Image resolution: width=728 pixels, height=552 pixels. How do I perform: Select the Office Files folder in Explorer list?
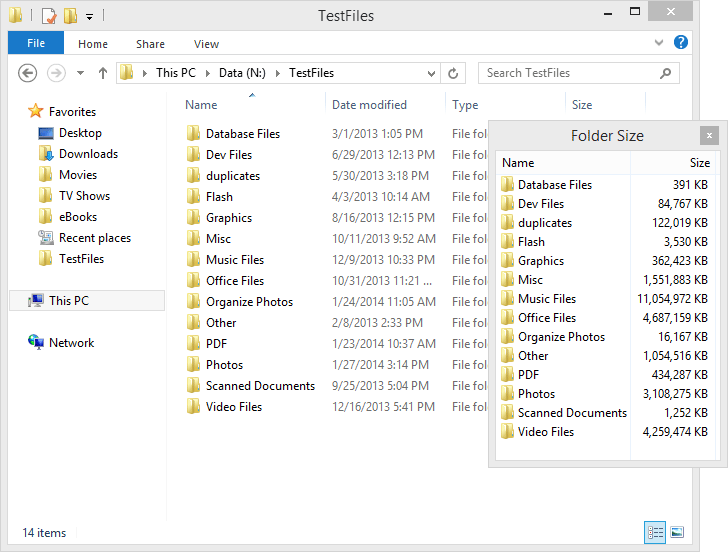click(x=226, y=281)
